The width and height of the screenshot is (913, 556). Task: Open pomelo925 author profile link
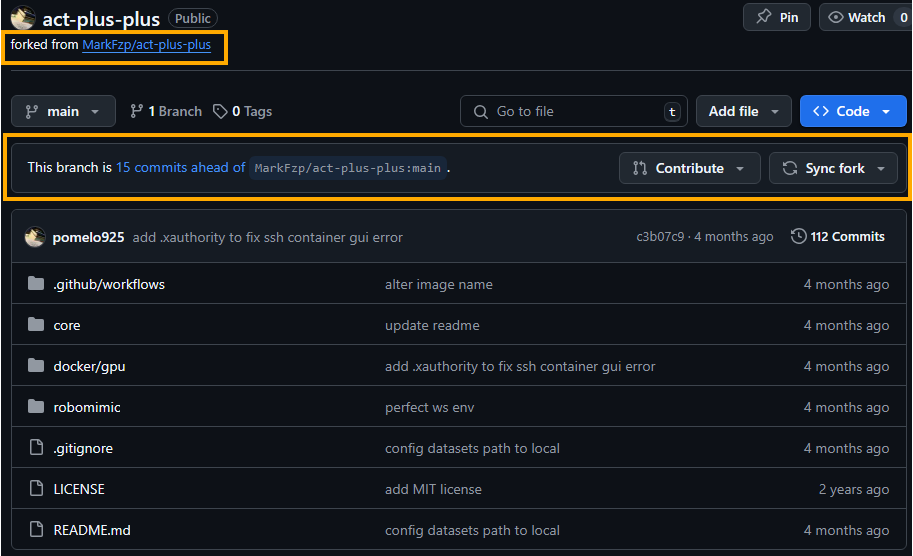pos(89,238)
